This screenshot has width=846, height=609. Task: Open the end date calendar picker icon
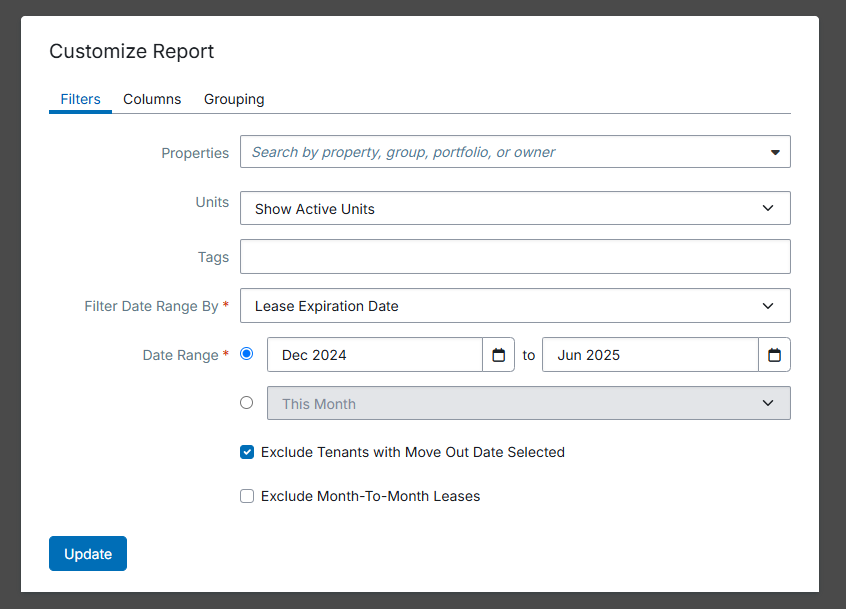pos(774,355)
